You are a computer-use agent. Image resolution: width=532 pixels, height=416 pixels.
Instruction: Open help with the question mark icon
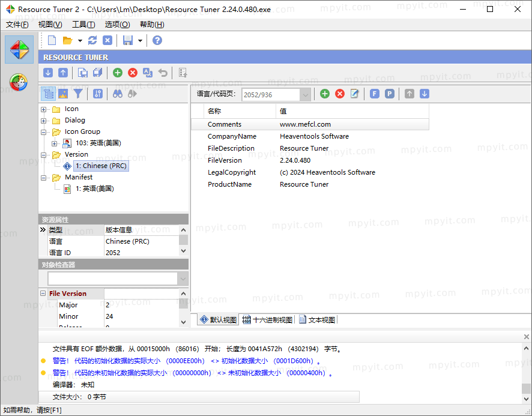point(157,40)
